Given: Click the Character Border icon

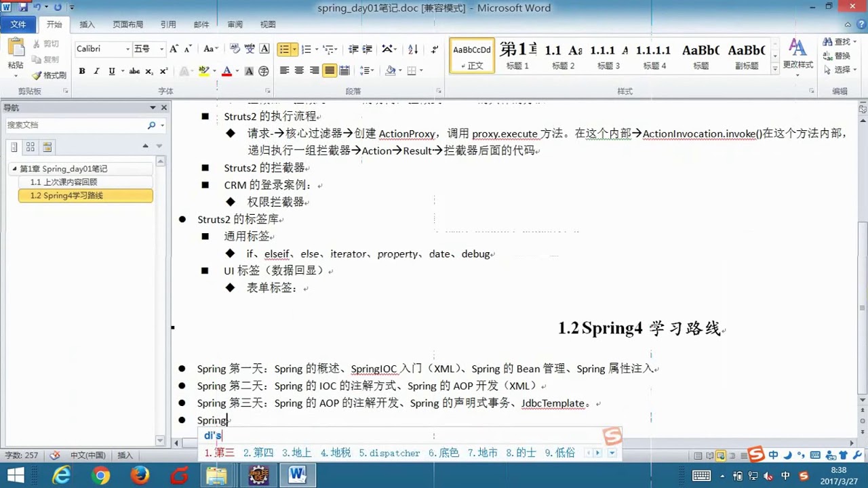Looking at the screenshot, I should coord(264,49).
